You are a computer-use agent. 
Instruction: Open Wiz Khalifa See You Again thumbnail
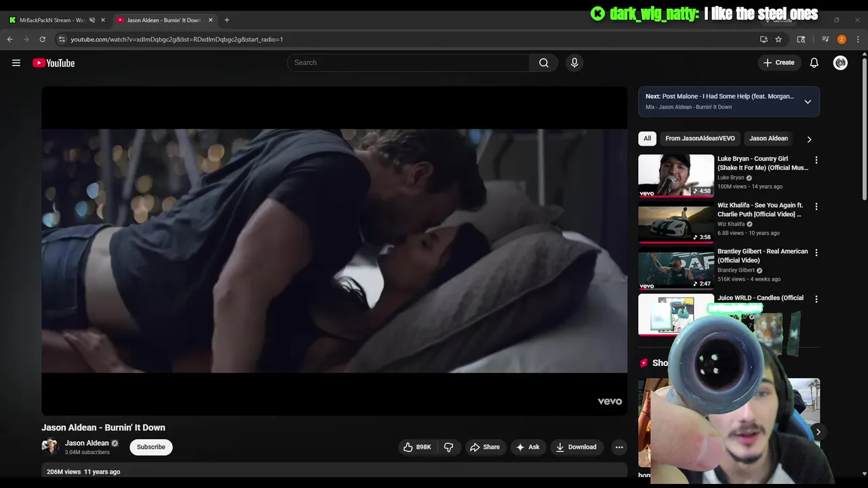coord(676,222)
